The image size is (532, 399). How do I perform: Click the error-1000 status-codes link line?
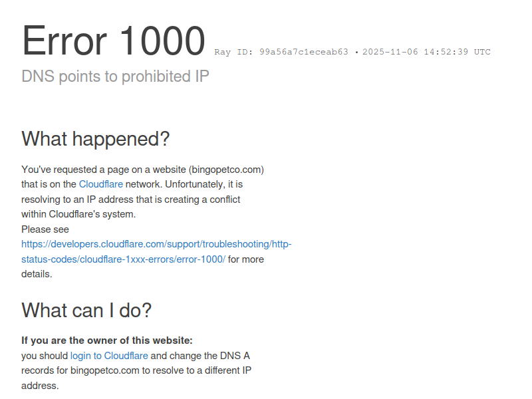123,259
